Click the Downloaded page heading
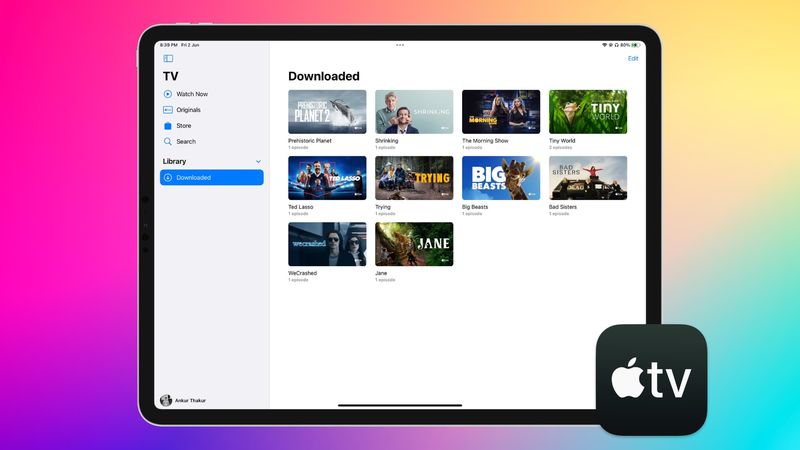This screenshot has width=800, height=450. (324, 76)
